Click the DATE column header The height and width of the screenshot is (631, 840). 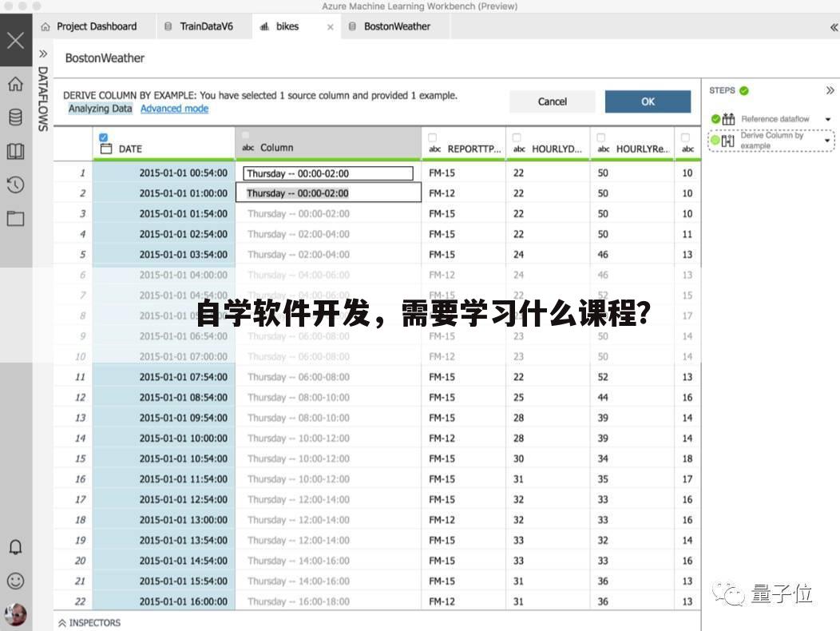(164, 143)
